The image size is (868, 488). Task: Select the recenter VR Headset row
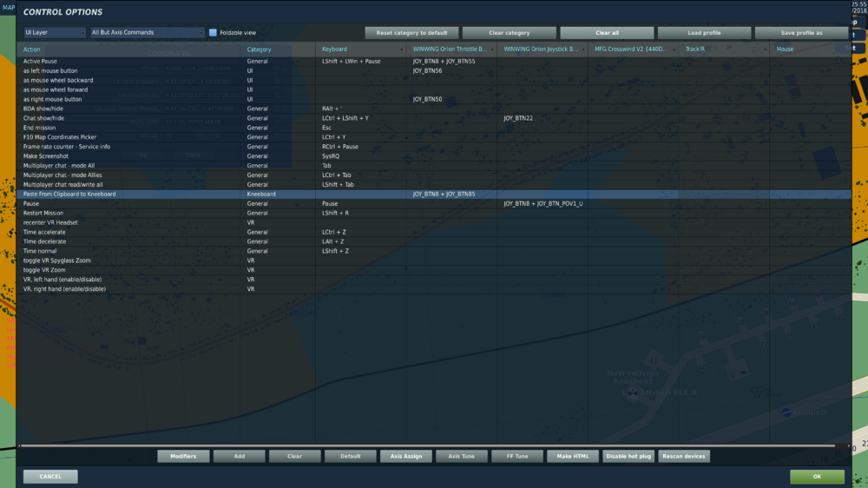pyautogui.click(x=433, y=222)
